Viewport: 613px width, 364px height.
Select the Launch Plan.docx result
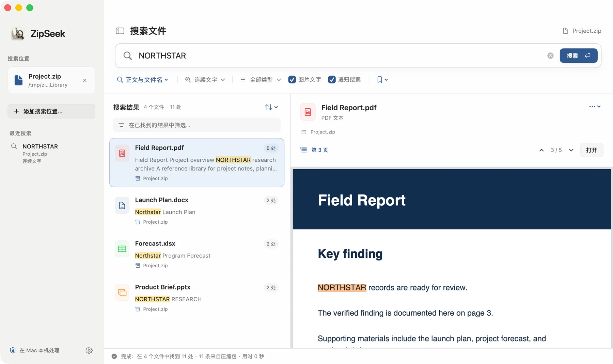pos(197,210)
